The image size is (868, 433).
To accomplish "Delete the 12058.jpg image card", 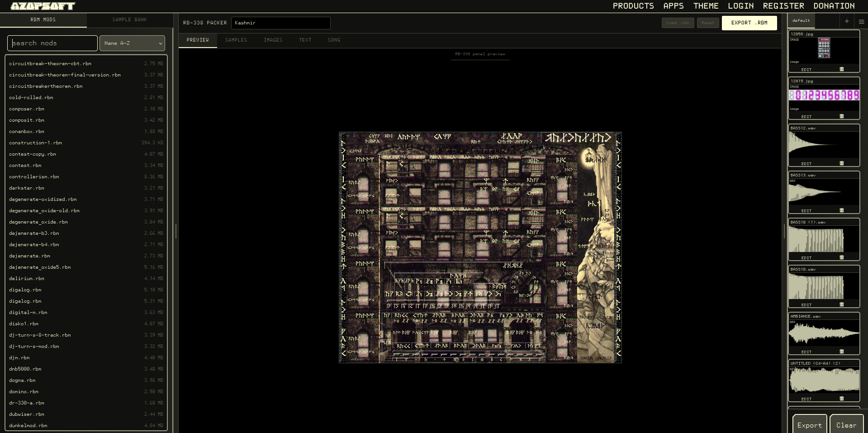I will click(x=841, y=69).
